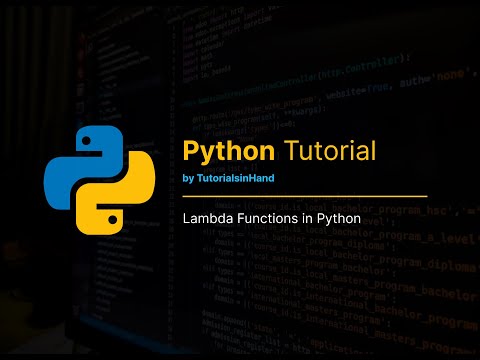Click the word "by" before TutorialsinHand
The image size is (480, 360).
pos(188,179)
